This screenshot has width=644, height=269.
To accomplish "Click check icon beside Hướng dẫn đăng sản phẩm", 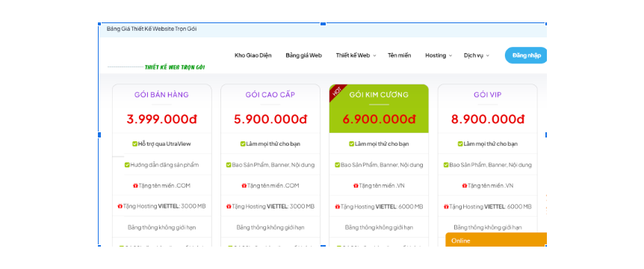I will click(127, 164).
